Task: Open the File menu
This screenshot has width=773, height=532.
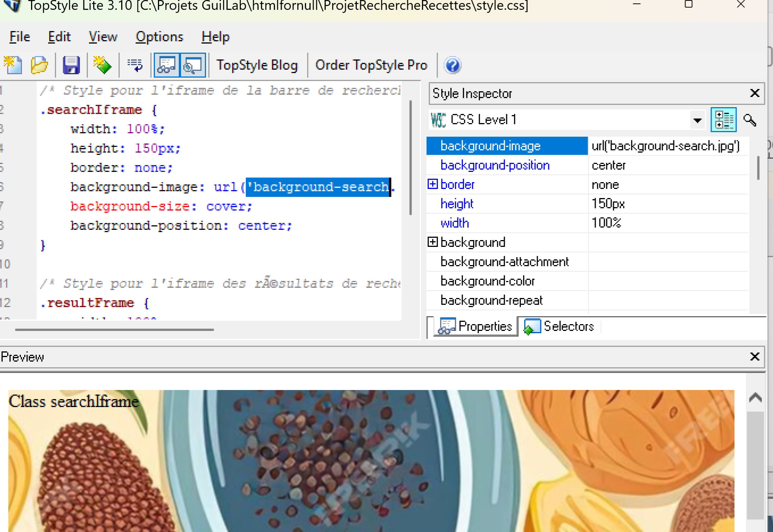Action: pos(20,37)
